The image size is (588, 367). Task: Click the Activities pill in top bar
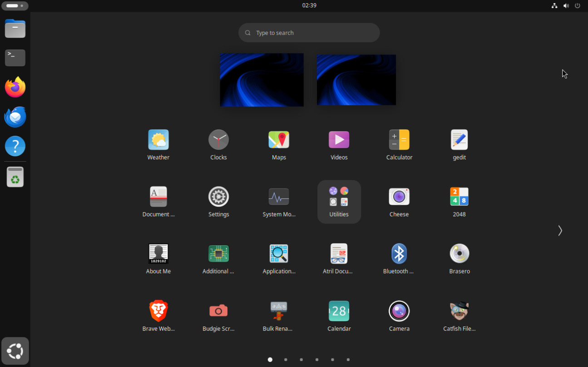[15, 6]
